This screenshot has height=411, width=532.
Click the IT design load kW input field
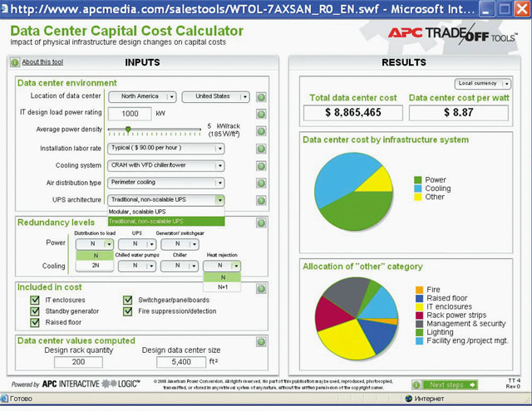tap(130, 114)
